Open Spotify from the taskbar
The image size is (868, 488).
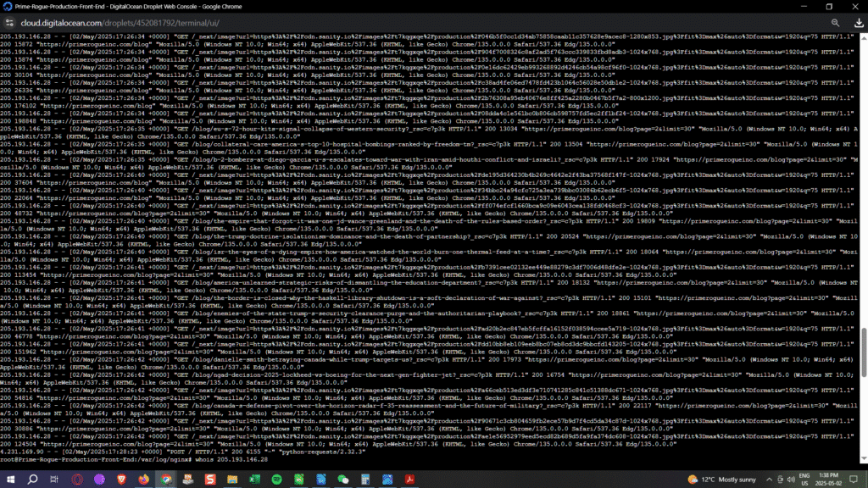[x=276, y=479]
